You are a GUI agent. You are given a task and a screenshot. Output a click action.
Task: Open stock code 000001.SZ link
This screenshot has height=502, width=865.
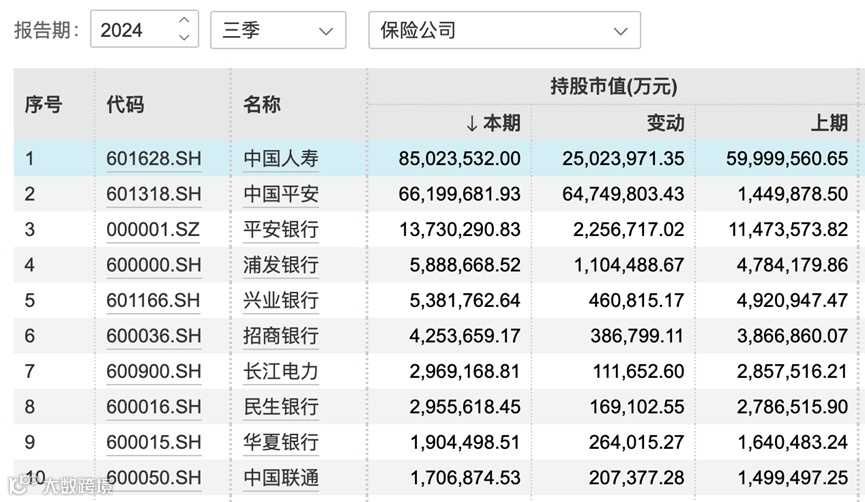[153, 229]
